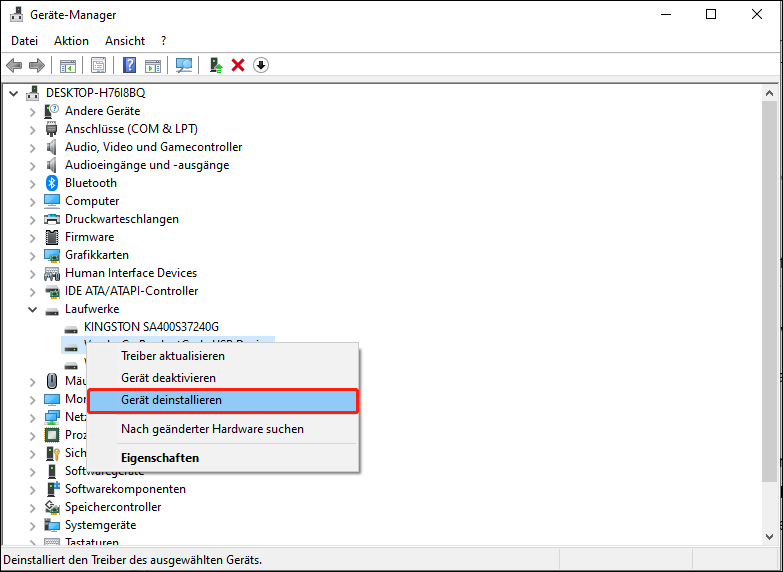Viewport: 783px width, 572px height.
Task: Click the Forward arrow toolbar icon
Action: pos(37,65)
